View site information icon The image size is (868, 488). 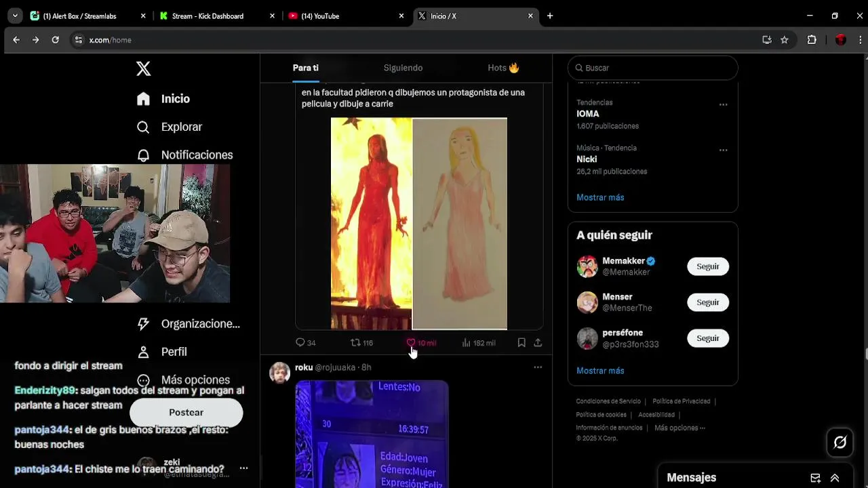point(78,40)
